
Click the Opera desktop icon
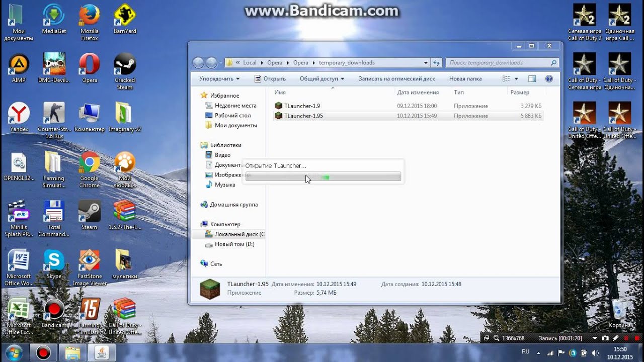pos(90,68)
